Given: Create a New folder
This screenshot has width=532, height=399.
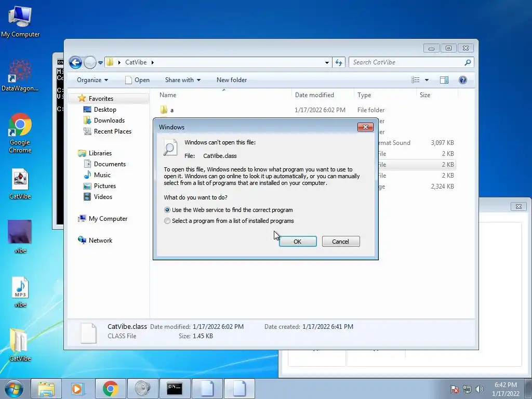Looking at the screenshot, I should [x=232, y=80].
